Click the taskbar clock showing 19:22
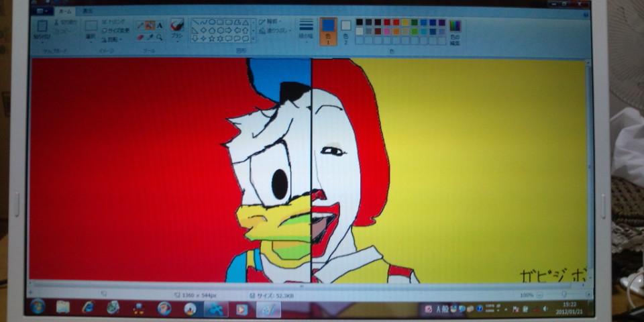The height and width of the screenshot is (322, 644). click(x=570, y=308)
